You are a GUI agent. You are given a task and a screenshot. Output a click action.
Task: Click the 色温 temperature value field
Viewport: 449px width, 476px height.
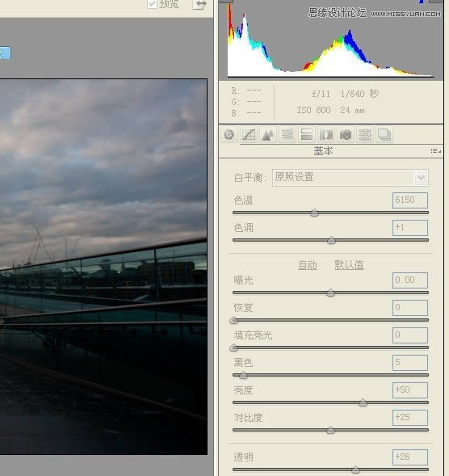[410, 200]
